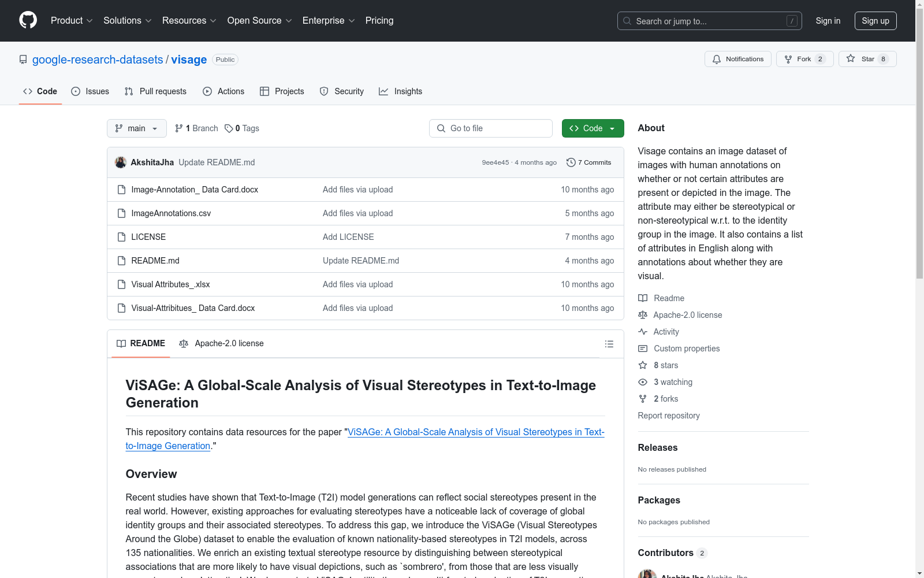Switch to the Pull requests tab
Image resolution: width=924 pixels, height=578 pixels.
(x=155, y=91)
